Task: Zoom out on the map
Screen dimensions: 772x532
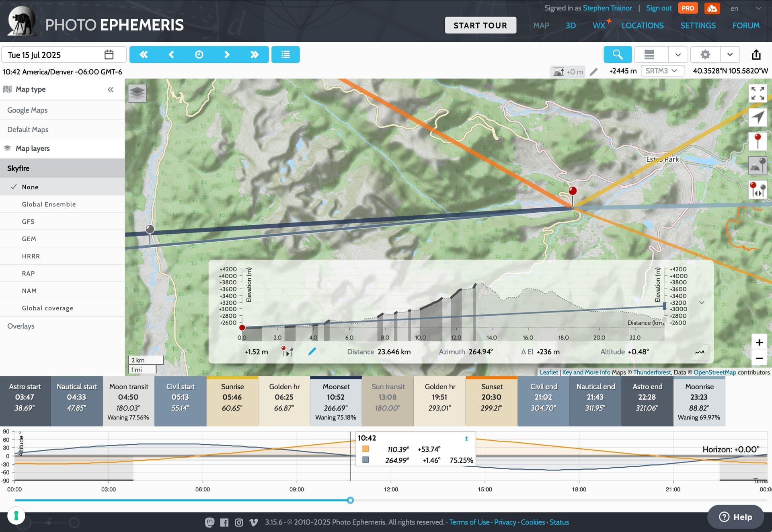Action: point(759,358)
